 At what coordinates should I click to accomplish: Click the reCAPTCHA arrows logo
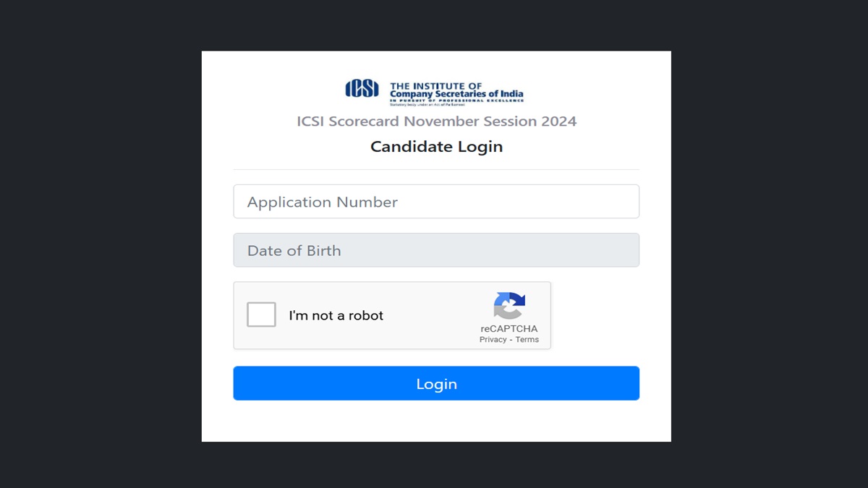509,305
